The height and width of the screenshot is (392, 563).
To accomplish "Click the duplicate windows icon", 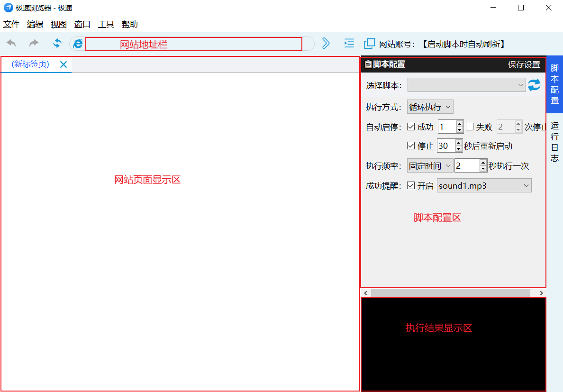I will pyautogui.click(x=369, y=44).
